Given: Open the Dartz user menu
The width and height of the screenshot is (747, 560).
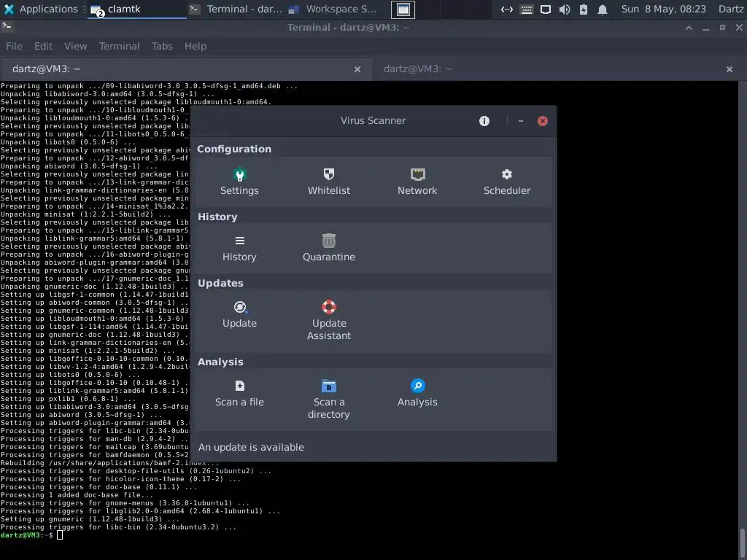Looking at the screenshot, I should point(731,9).
